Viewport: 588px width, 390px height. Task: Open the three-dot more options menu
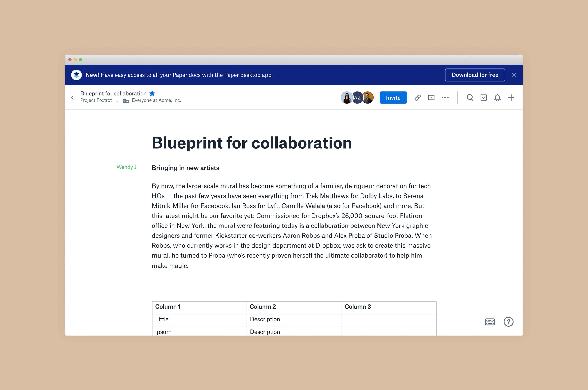click(445, 97)
